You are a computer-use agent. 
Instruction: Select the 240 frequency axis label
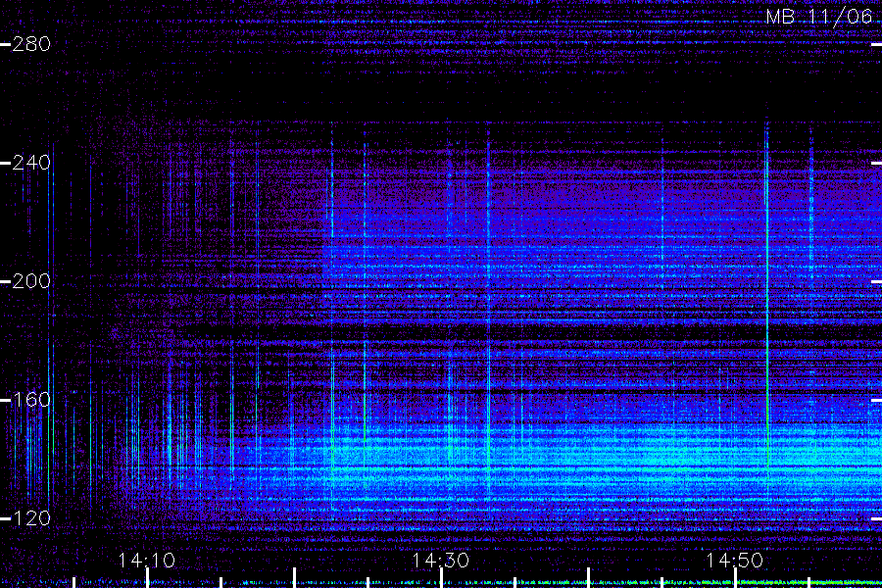[x=31, y=163]
